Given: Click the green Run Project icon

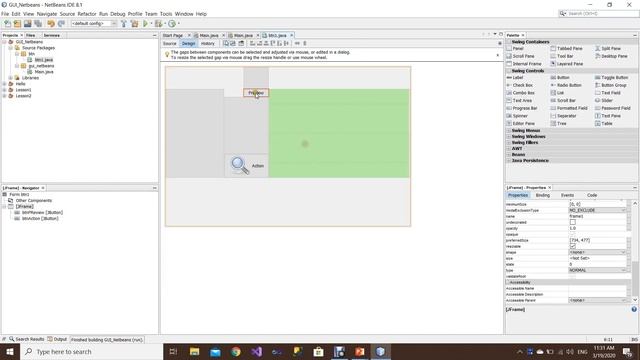Looking at the screenshot, I should [145, 24].
